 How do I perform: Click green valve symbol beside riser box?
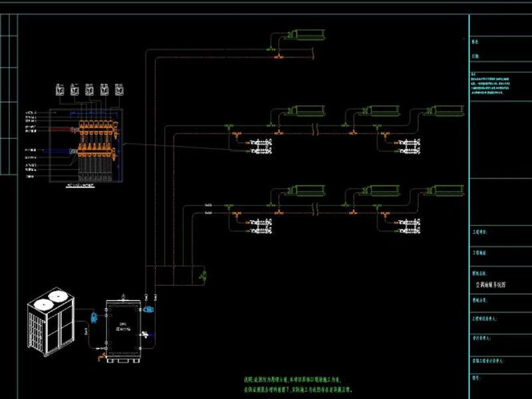tap(203, 276)
